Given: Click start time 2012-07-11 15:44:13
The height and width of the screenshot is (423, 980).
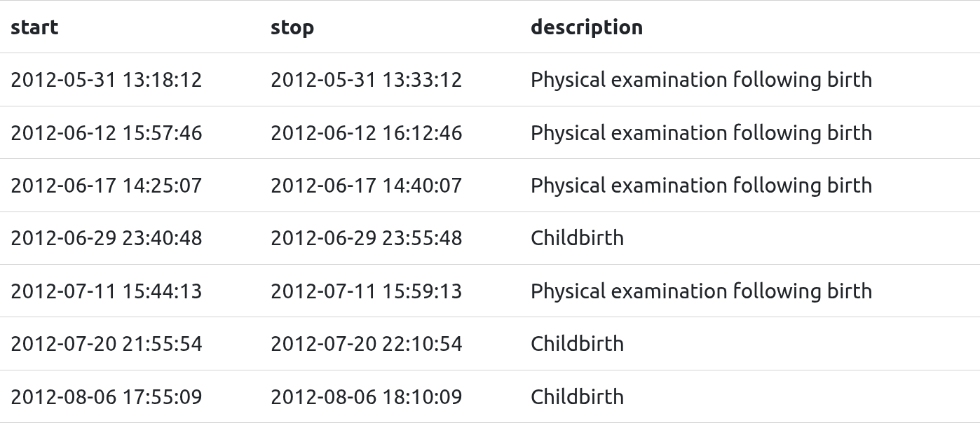Looking at the screenshot, I should [106, 291].
